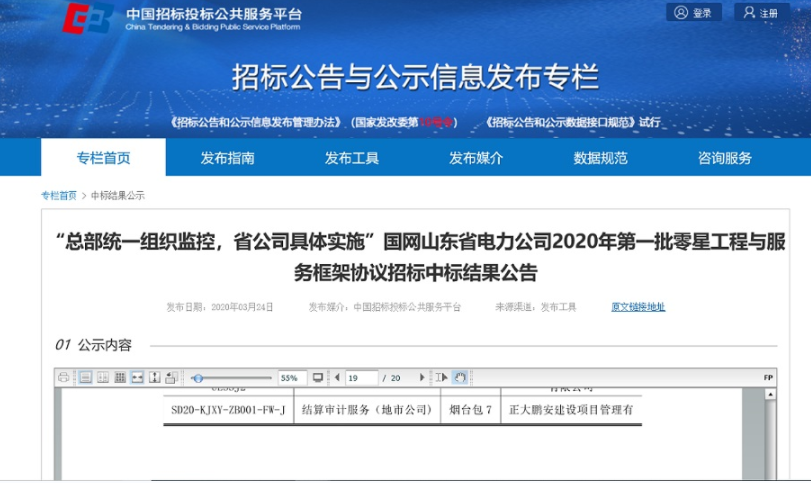This screenshot has width=811, height=483.
Task: Switch to single page view mode
Action: click(85, 378)
